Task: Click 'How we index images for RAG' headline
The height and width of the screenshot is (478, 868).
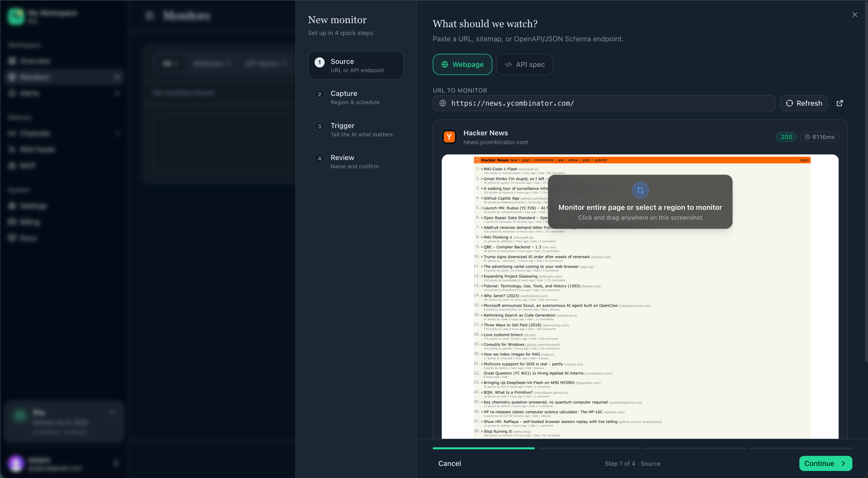Action: click(x=512, y=354)
